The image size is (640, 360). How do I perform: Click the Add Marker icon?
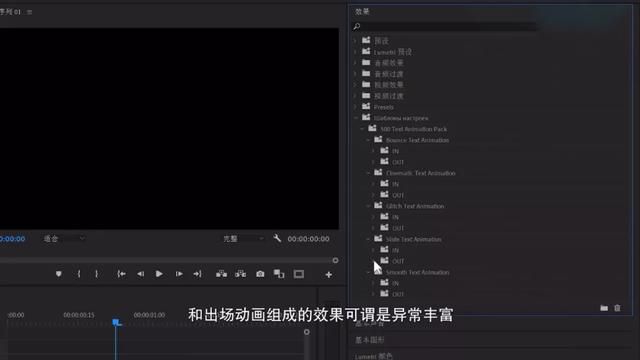click(59, 274)
